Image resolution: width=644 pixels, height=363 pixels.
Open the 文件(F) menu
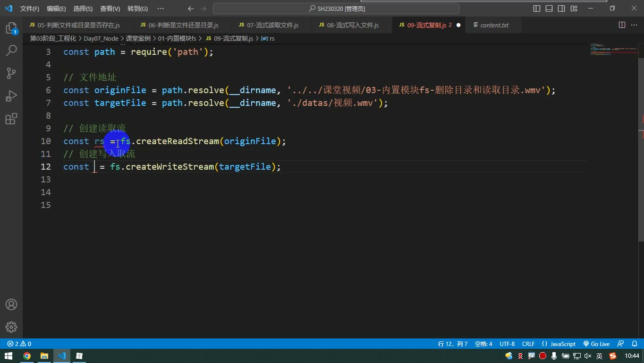30,9
